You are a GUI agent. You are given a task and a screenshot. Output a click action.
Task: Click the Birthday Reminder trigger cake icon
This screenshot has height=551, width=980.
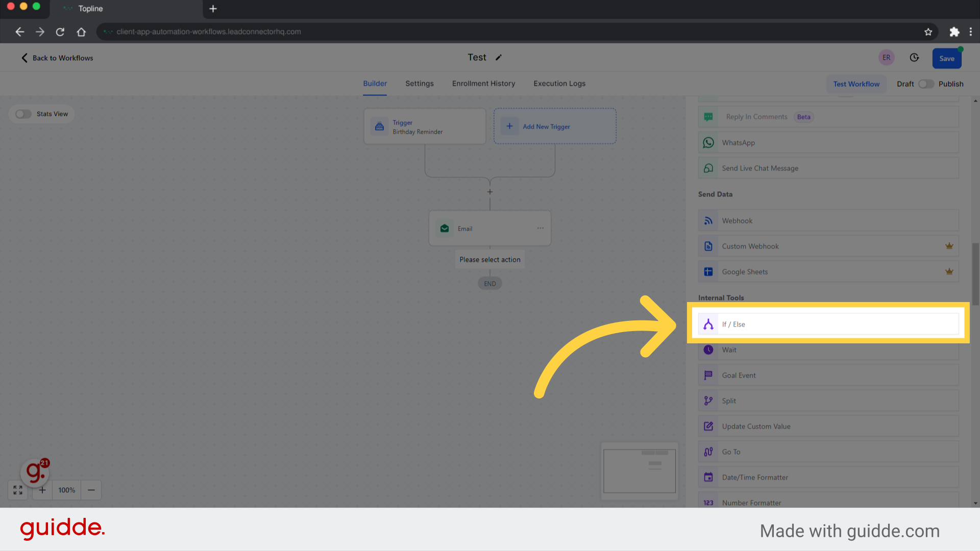click(x=379, y=127)
